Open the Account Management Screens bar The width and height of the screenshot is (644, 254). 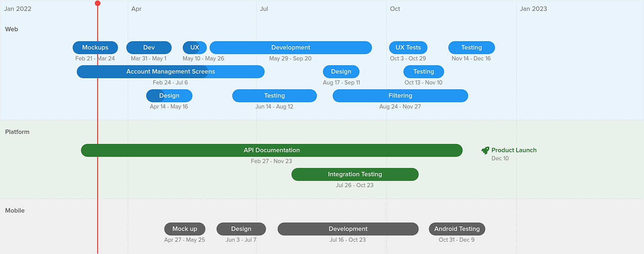click(170, 72)
